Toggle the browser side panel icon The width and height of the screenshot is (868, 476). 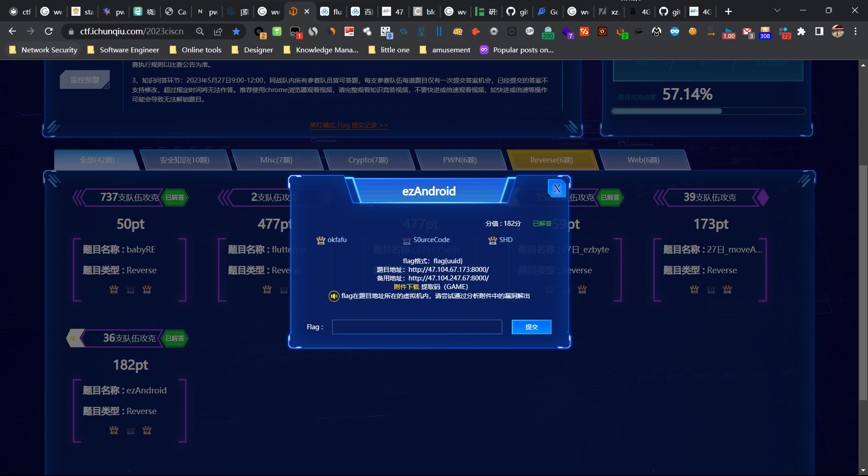pyautogui.click(x=819, y=31)
